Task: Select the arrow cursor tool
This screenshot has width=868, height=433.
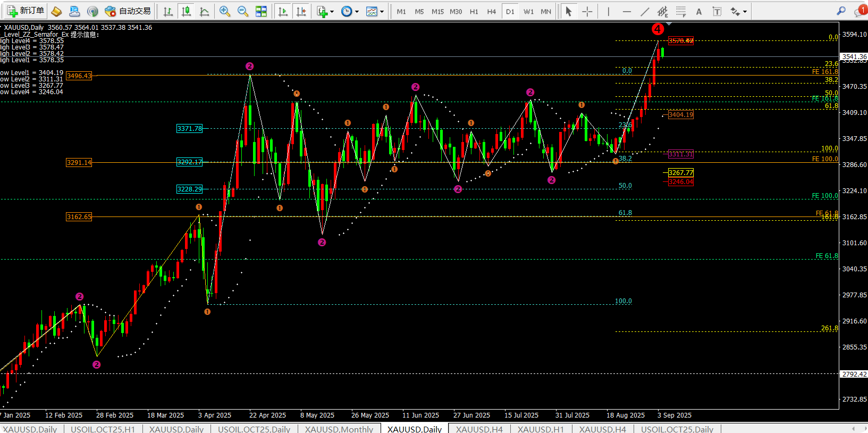Action: [569, 11]
